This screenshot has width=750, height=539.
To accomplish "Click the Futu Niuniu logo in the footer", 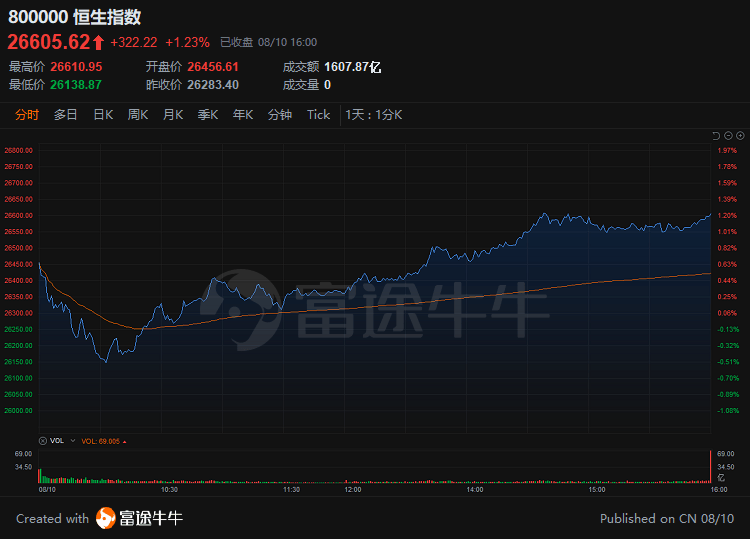I will tap(139, 518).
